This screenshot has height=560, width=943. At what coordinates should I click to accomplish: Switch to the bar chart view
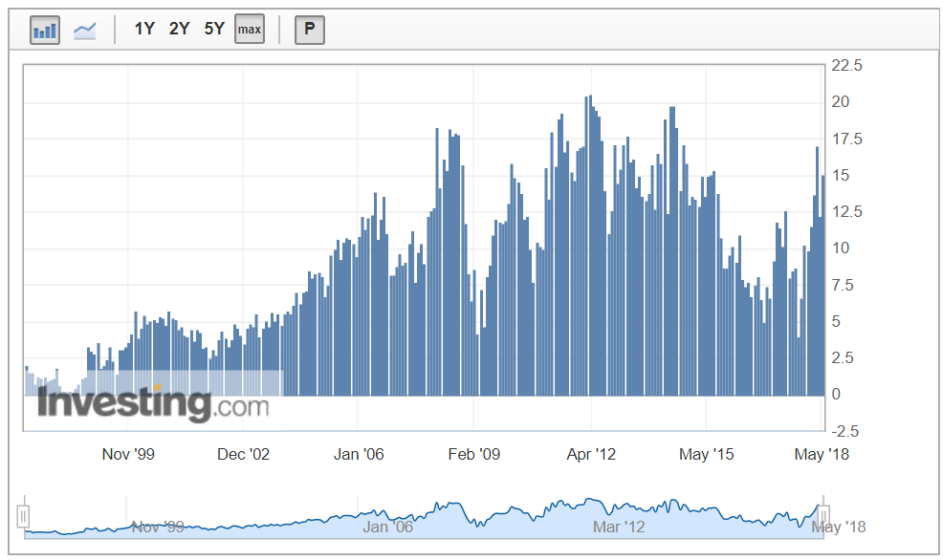pyautogui.click(x=45, y=29)
